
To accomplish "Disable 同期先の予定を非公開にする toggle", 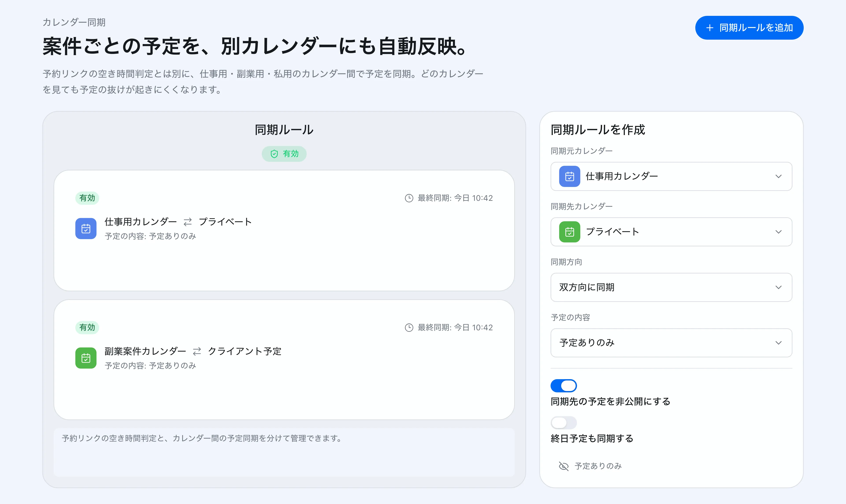I will pos(564,386).
